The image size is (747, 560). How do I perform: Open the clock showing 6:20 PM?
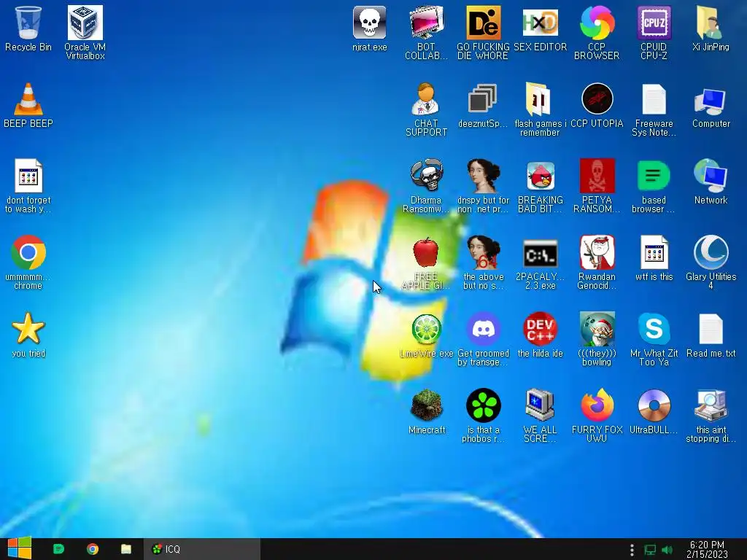708,549
